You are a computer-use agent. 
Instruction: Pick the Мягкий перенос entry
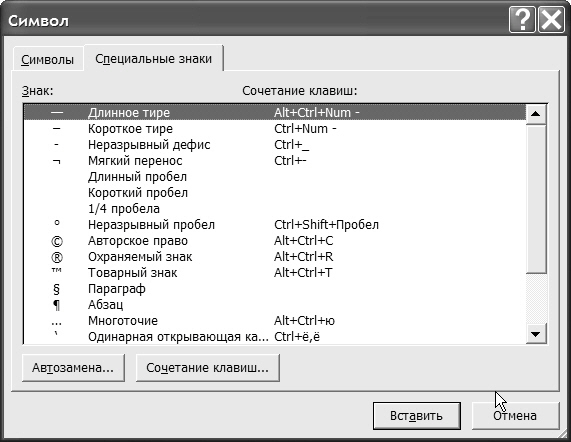coord(275,161)
